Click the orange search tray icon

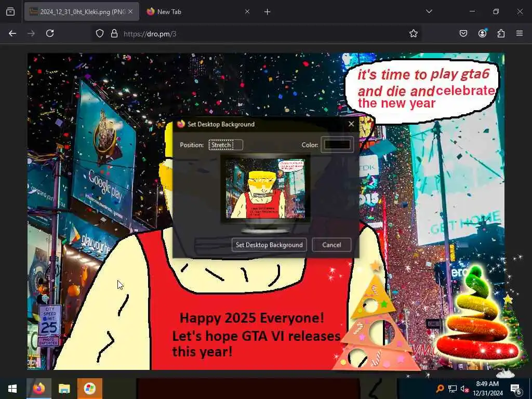[x=440, y=389]
